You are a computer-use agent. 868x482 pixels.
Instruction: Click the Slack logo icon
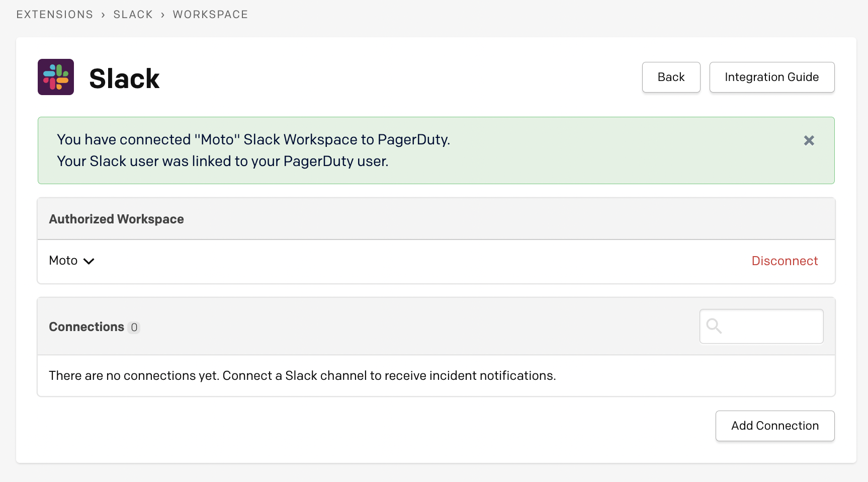55,76
